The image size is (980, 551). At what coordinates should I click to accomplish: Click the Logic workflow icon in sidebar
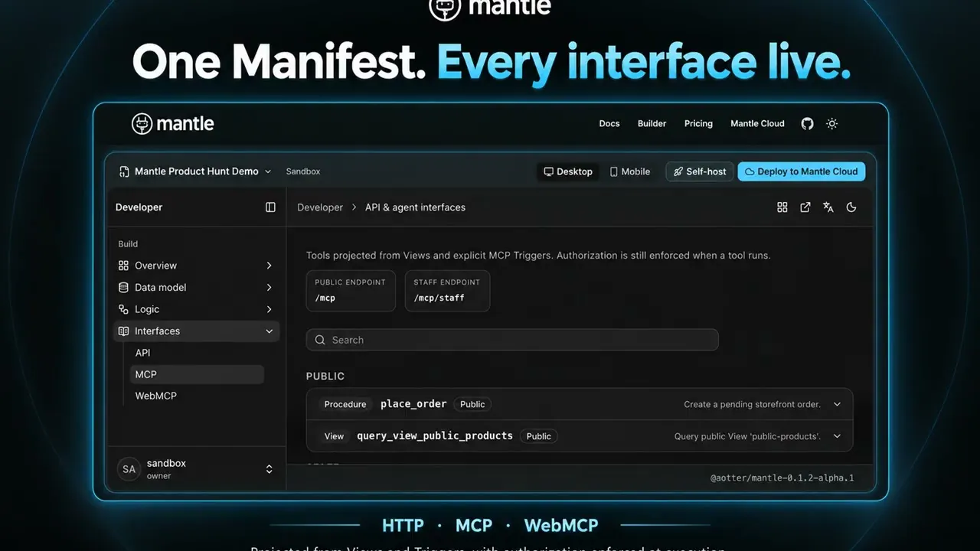tap(123, 309)
